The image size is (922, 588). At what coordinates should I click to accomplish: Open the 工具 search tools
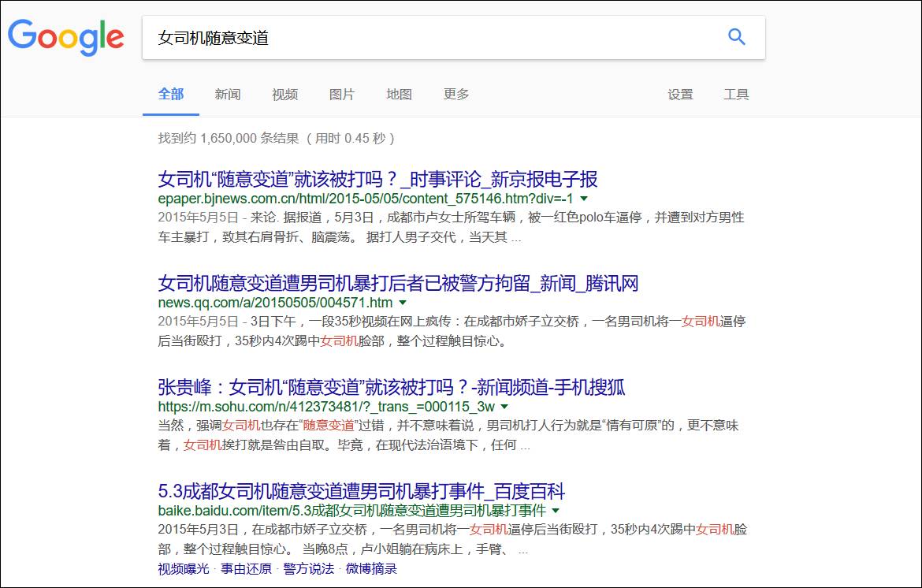[736, 94]
